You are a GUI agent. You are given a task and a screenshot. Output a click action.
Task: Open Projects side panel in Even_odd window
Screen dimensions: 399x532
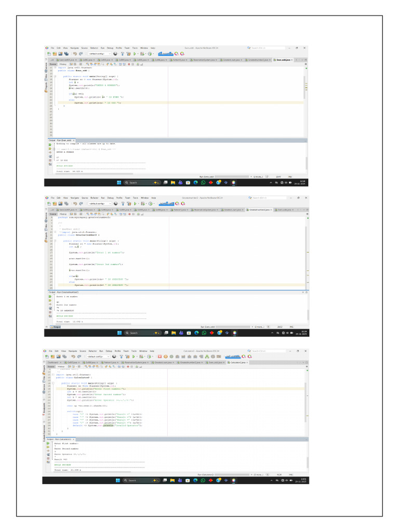46,88
